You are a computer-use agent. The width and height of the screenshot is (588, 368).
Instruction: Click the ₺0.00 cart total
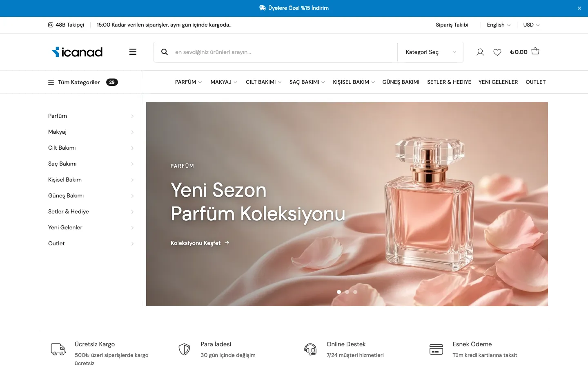(519, 52)
